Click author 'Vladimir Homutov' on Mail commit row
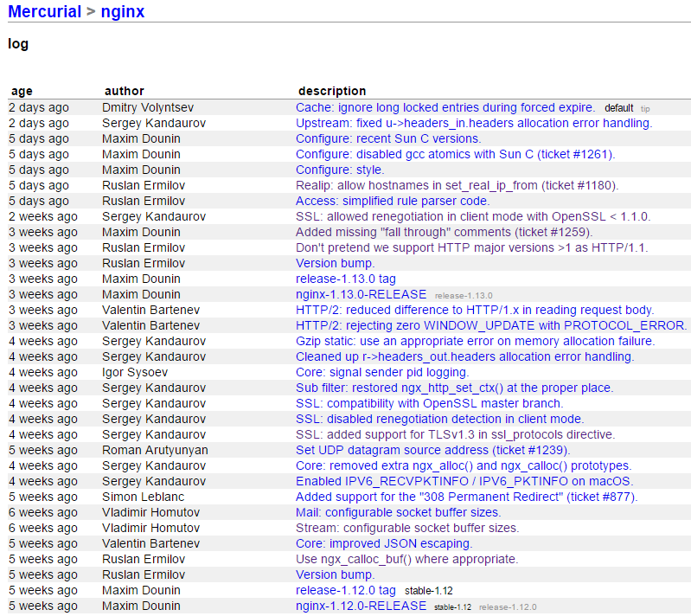Viewport: 691px width, 616px height. pyautogui.click(x=150, y=512)
